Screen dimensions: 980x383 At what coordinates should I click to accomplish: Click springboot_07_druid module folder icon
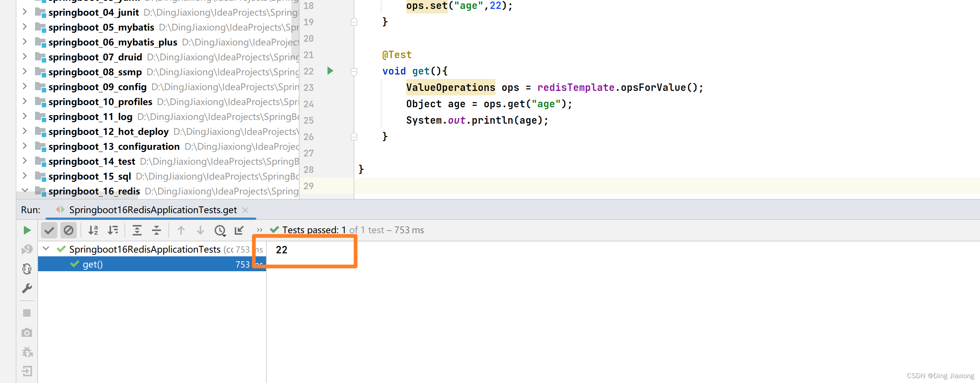coord(40,57)
